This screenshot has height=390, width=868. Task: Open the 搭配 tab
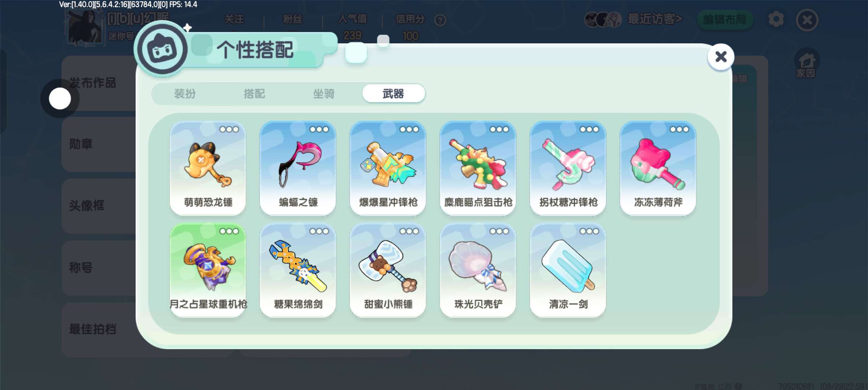(x=254, y=94)
